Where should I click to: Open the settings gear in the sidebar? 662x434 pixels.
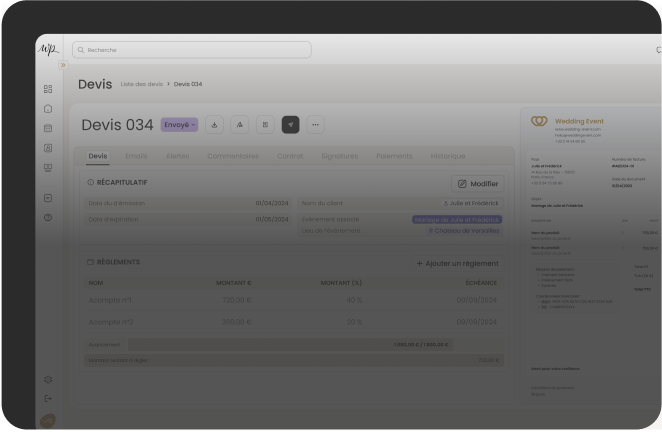click(x=48, y=379)
